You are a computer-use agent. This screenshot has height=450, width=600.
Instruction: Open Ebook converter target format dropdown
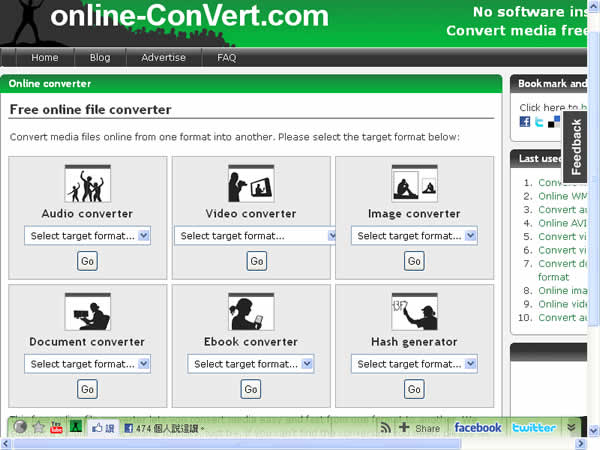(251, 364)
